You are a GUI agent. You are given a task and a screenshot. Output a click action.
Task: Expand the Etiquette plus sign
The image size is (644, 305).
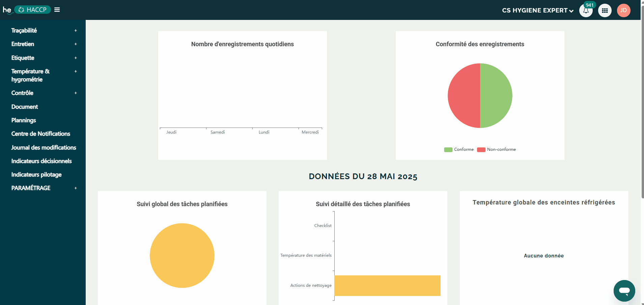[76, 58]
